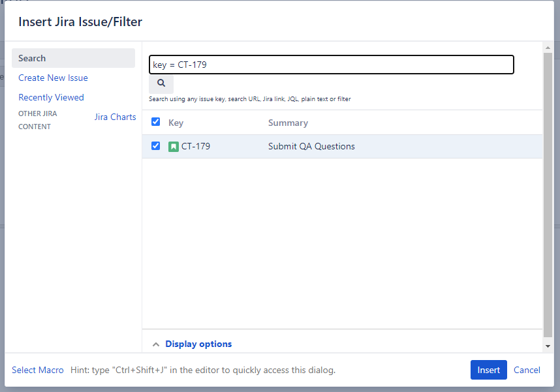Toggle the select-all checkbox beside the Key header

[x=156, y=122]
